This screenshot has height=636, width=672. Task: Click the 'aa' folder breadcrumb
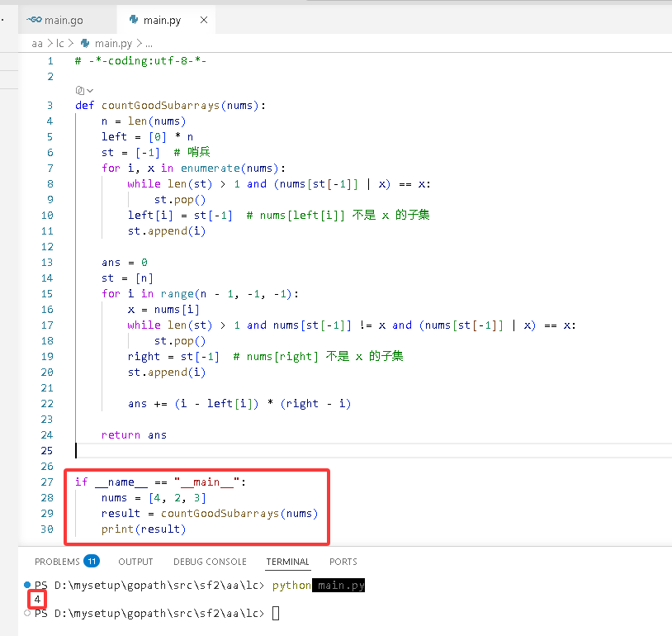click(x=37, y=43)
